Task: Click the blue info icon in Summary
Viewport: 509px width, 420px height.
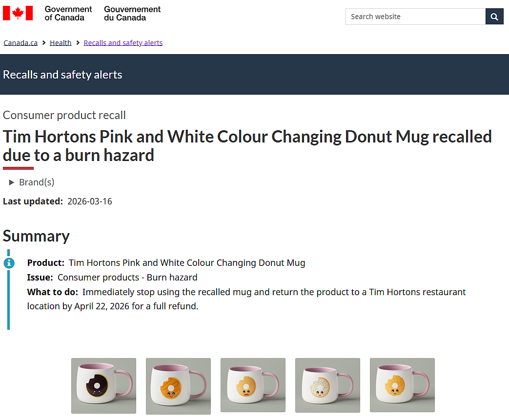Action: pos(9,263)
